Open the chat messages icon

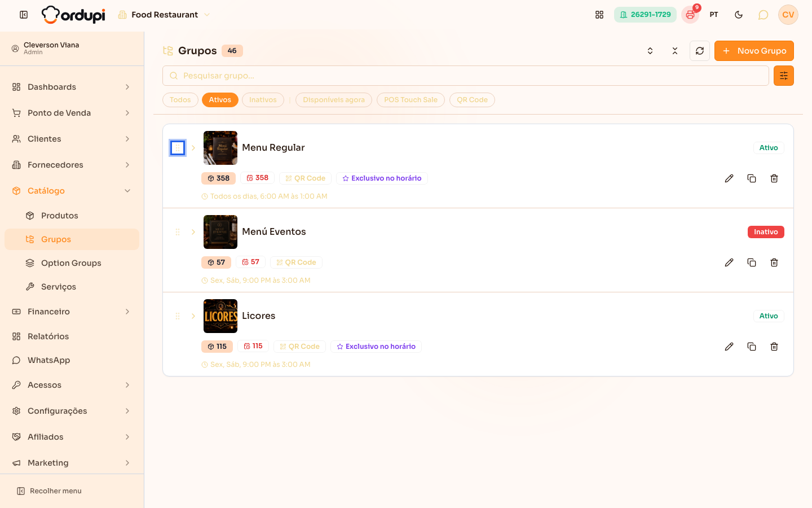pos(764,15)
